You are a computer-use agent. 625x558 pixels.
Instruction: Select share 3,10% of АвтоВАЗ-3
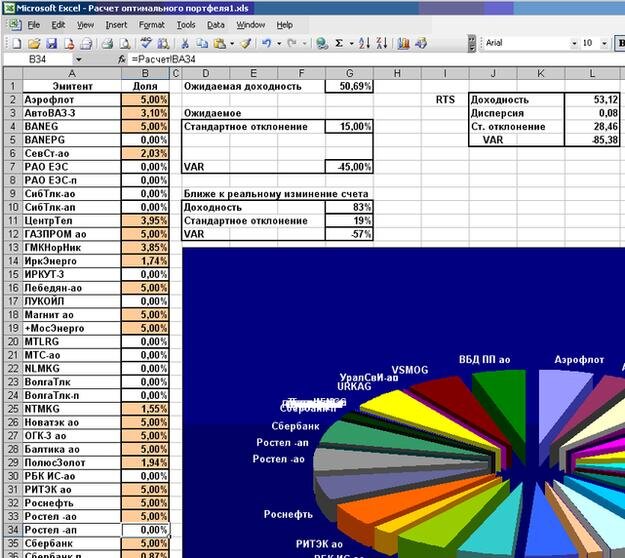(145, 113)
